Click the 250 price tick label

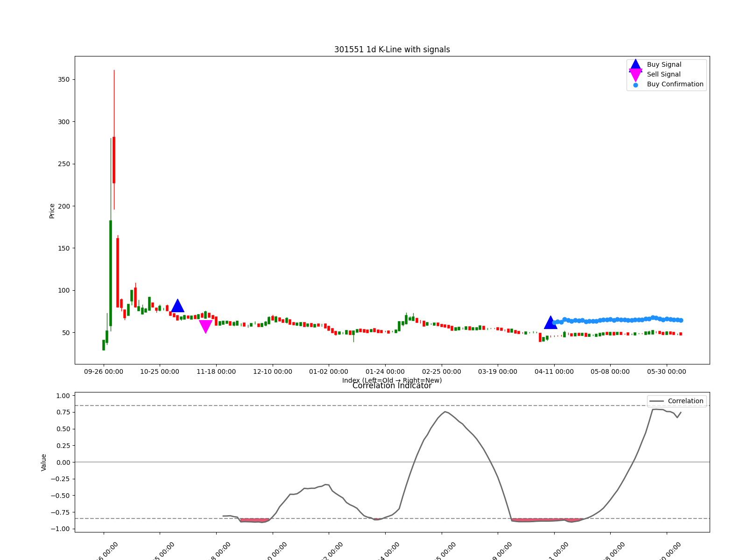tap(64, 164)
